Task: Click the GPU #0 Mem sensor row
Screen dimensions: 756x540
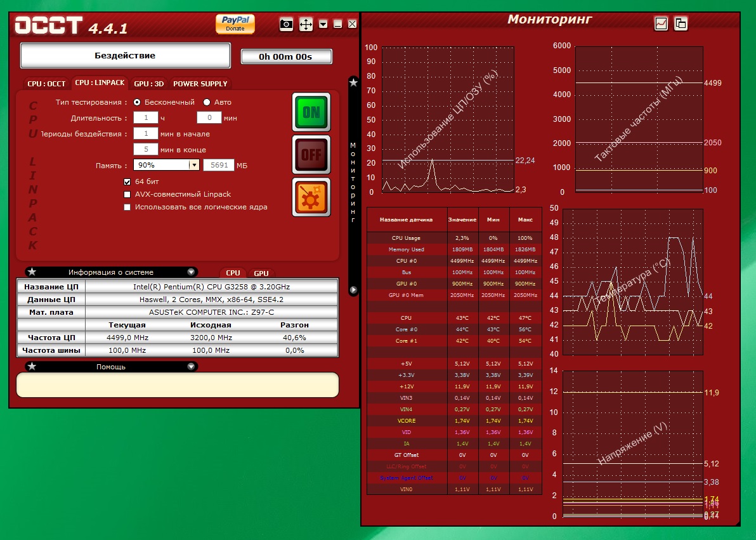Action: click(x=454, y=295)
